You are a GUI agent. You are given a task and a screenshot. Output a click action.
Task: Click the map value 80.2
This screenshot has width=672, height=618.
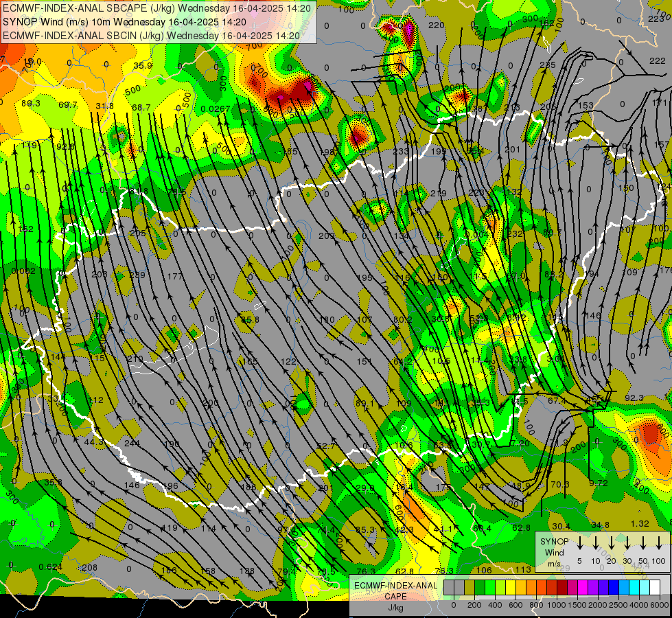click(402, 319)
